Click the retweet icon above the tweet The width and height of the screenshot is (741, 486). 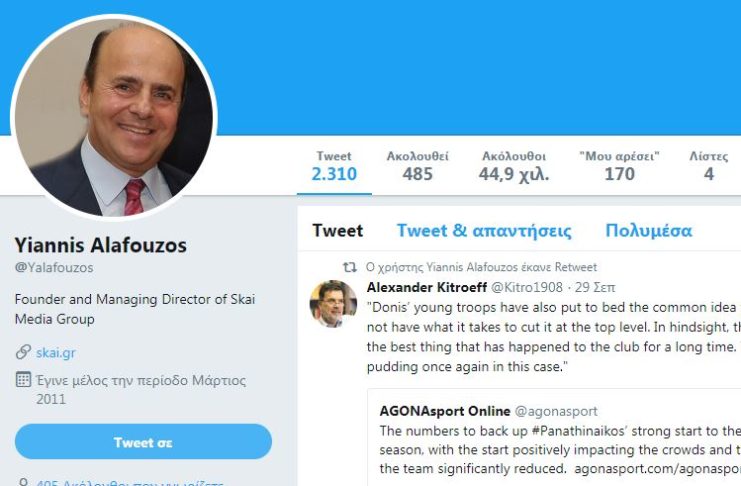[x=349, y=267]
